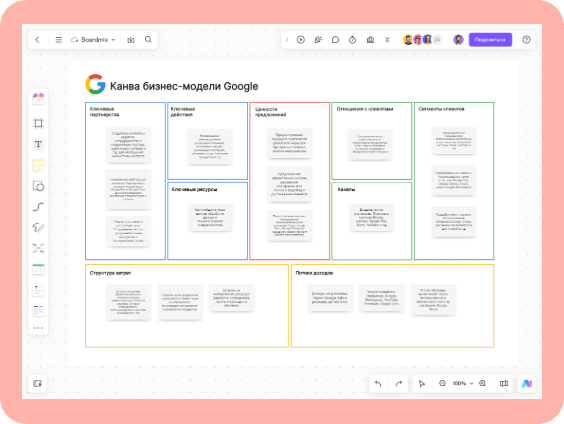The image size is (564, 424).
Task: Open the comments bubble icon
Action: tap(335, 40)
